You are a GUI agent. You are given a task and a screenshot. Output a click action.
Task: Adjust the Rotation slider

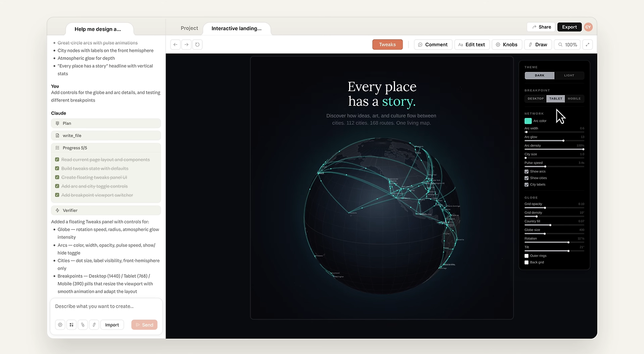click(554, 242)
